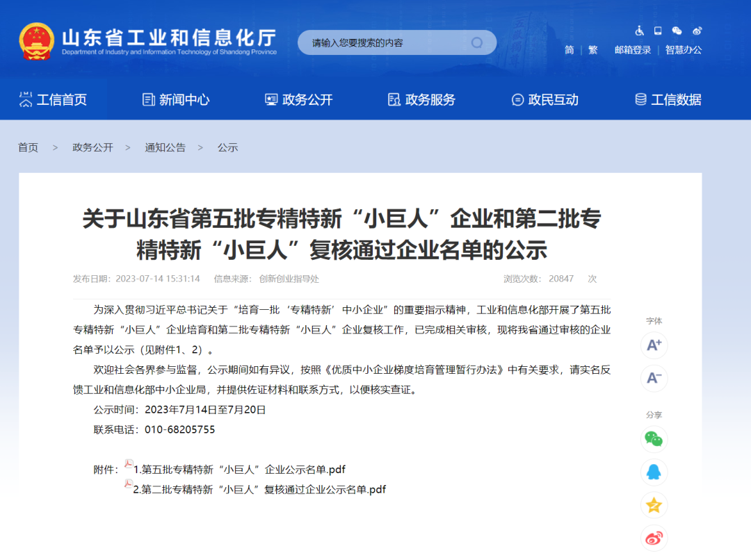Switch to Traditional Chinese (繁)

(592, 50)
